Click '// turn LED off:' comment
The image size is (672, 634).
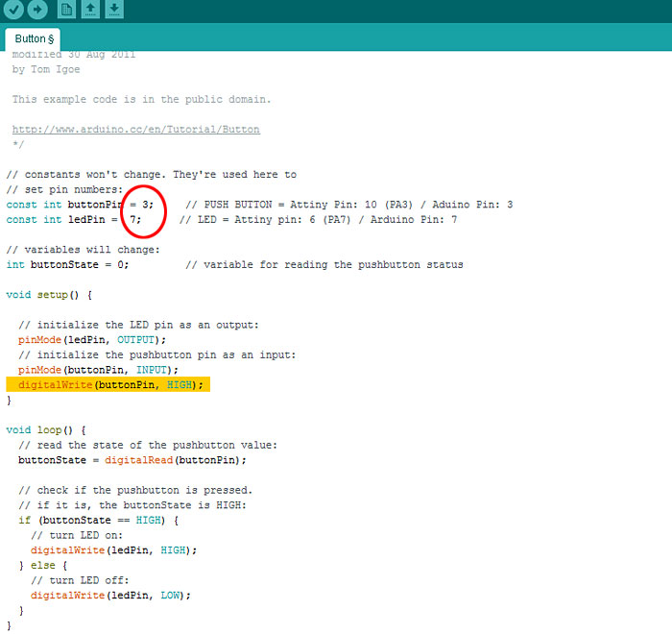[x=80, y=580]
